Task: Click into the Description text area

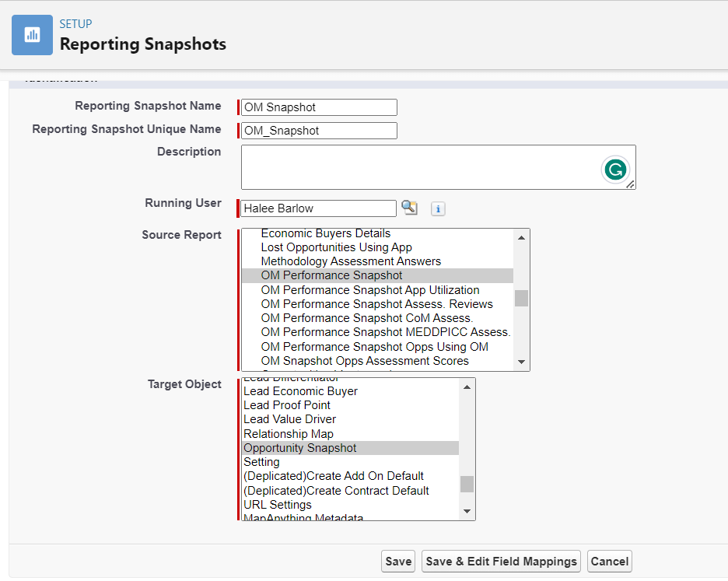Action: (420, 166)
